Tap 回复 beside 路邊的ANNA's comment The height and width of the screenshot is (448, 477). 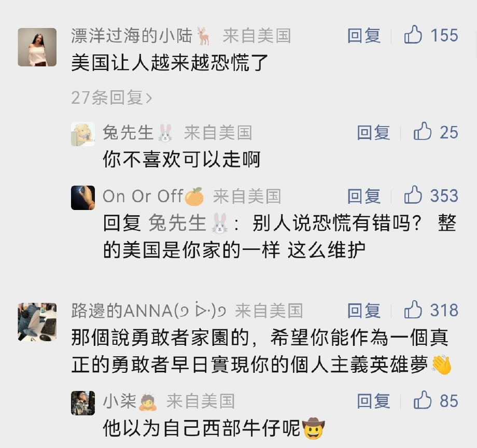[x=364, y=310]
